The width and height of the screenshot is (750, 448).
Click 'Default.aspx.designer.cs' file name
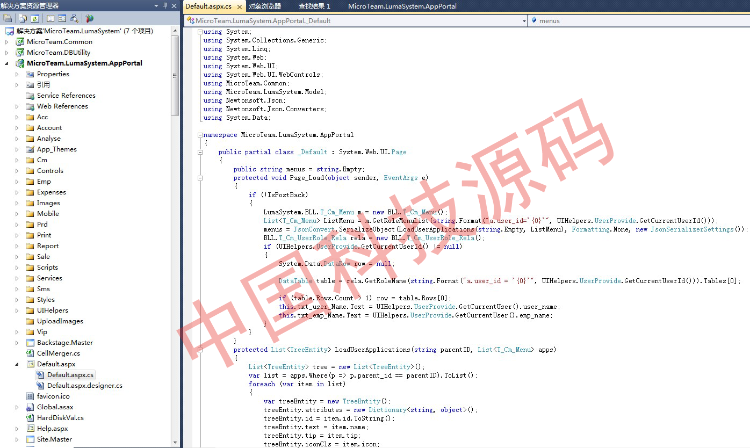coord(85,385)
